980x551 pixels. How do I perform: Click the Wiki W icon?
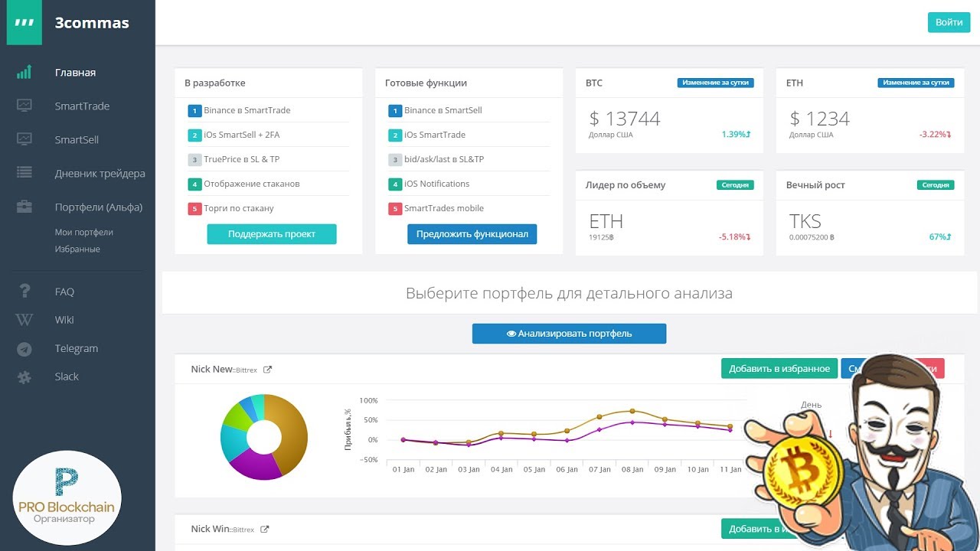pos(24,320)
